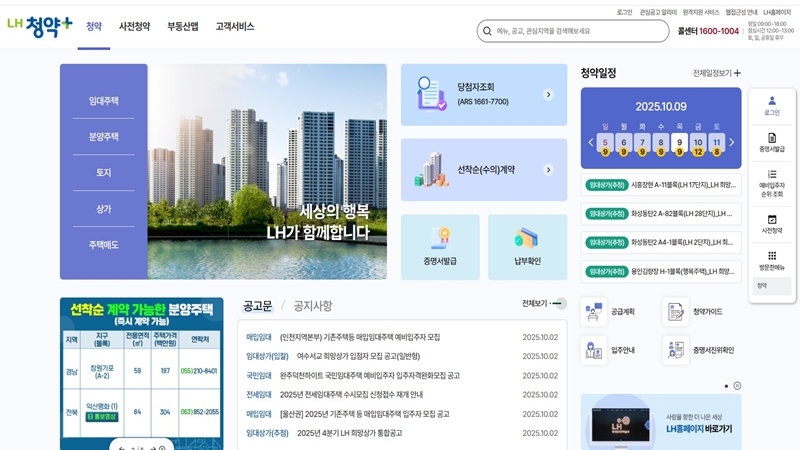Open 2025년 전세임대주택 수시모집 notice
Viewport: 800px width, 450px height.
click(x=351, y=394)
